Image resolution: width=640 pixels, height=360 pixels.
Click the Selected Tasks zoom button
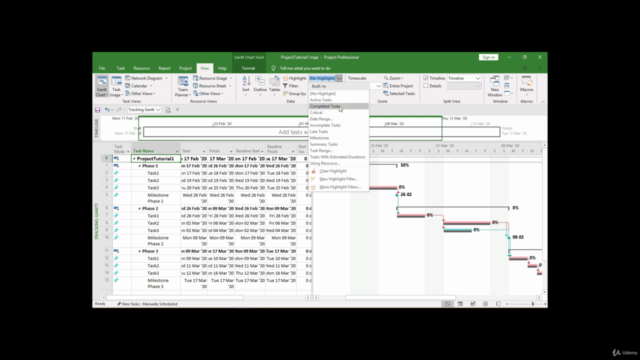(x=399, y=94)
